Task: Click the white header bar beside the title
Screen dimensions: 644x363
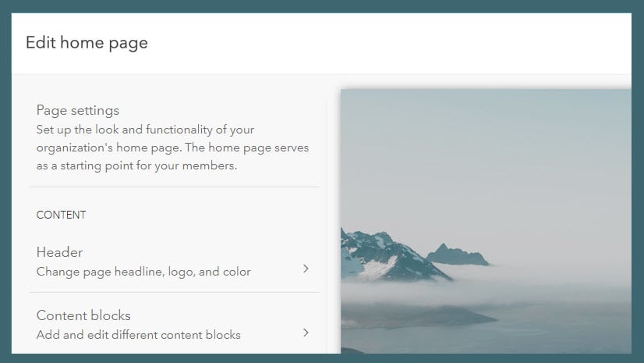Action: [x=390, y=43]
